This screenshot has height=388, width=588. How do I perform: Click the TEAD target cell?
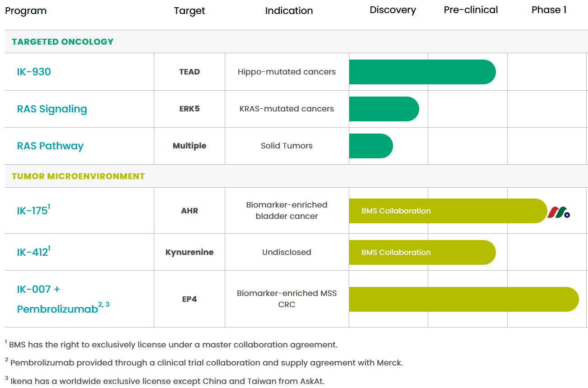190,72
